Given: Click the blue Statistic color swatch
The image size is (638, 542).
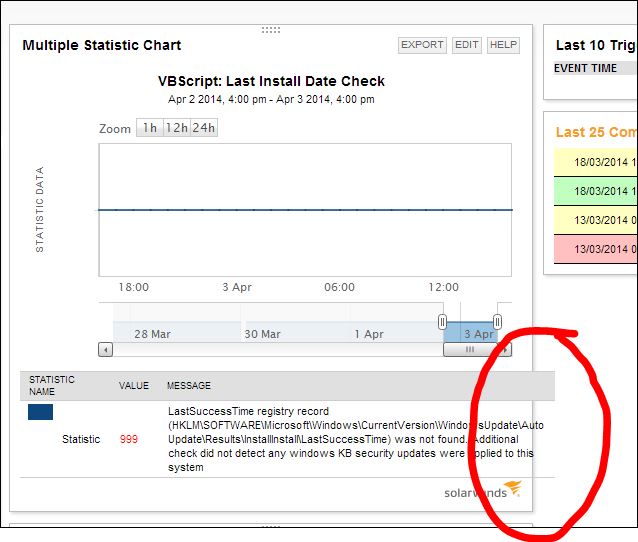Looking at the screenshot, I should click(x=40, y=412).
